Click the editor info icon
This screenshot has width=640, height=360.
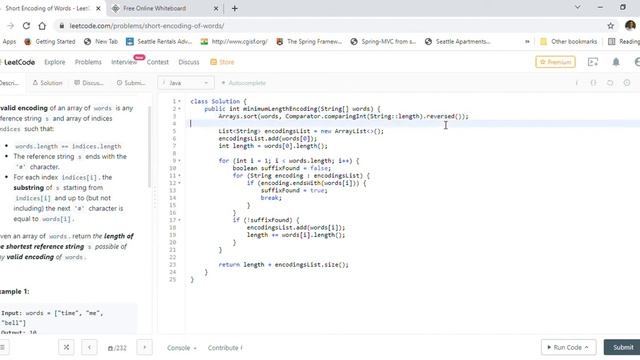[x=576, y=83]
